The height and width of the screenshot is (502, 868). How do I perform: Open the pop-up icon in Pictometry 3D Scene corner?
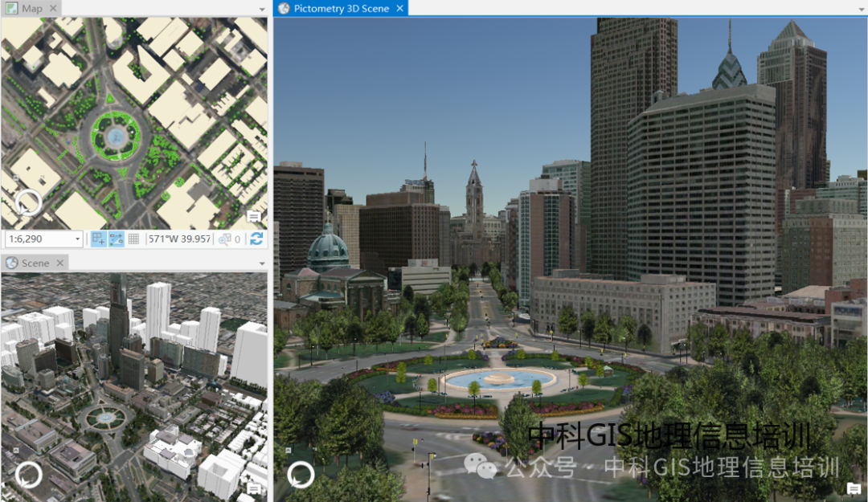click(854, 488)
